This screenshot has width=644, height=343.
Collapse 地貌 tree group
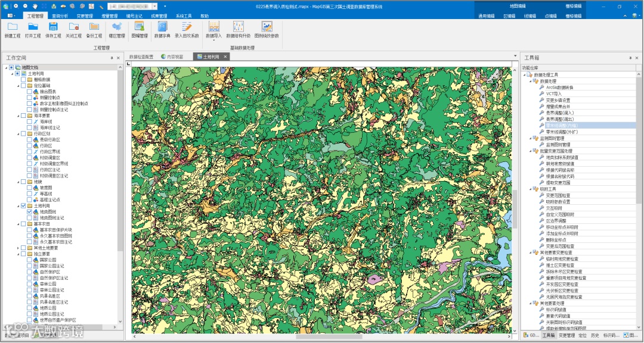pos(18,182)
